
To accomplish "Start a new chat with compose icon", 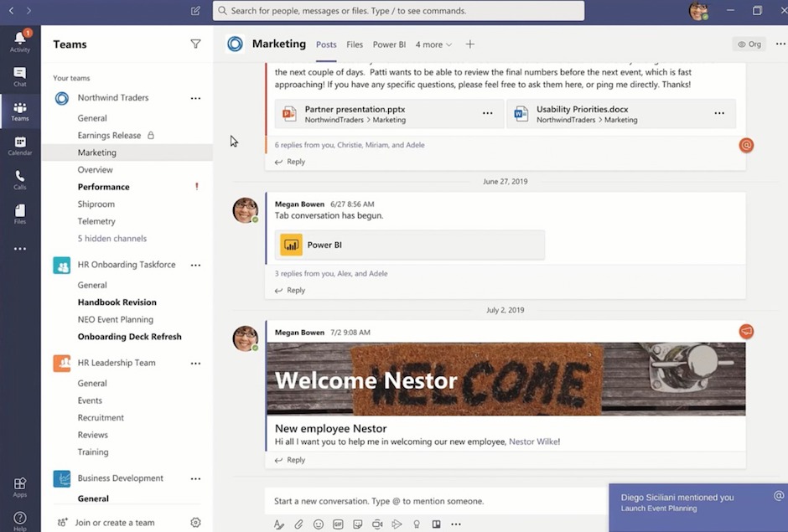I will 195,11.
